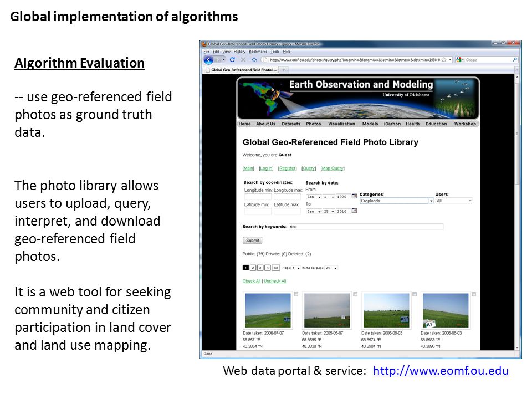Open the photo thumbnail dated 2006-07-07
Screen dimensions: 532x399
pos(268,310)
